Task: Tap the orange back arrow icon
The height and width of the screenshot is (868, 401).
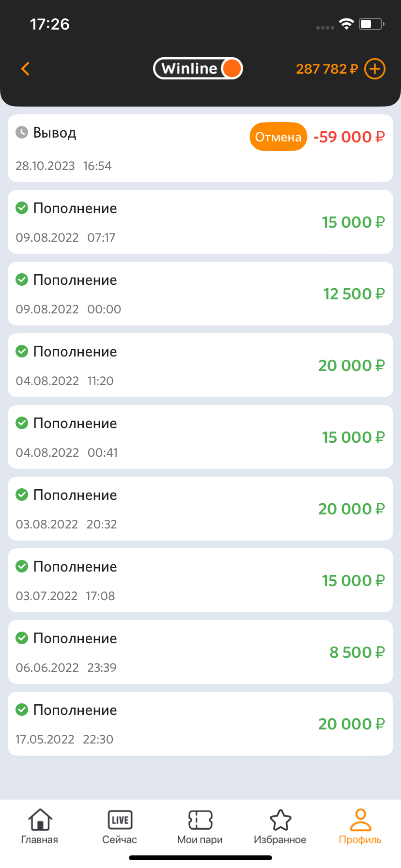Action: click(26, 69)
